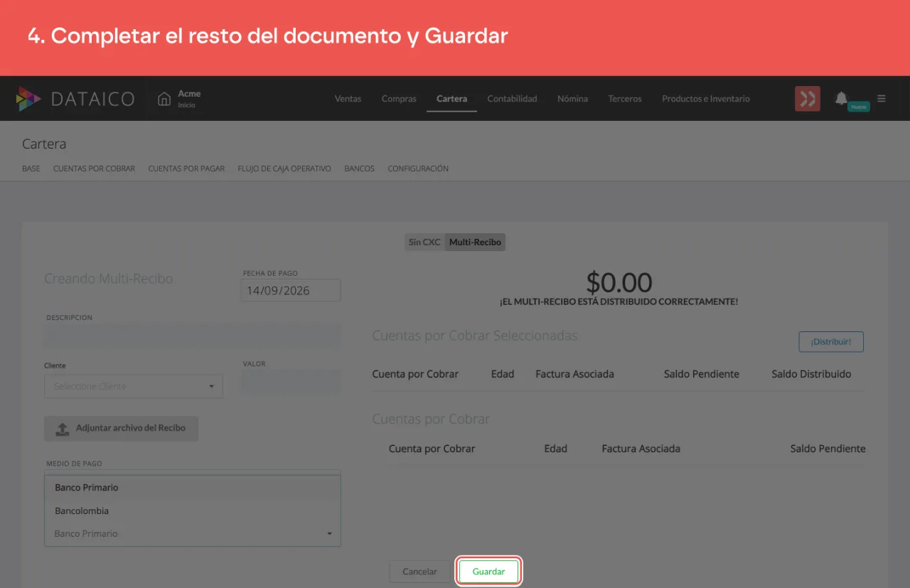910x588 pixels.
Task: Click the Acme Inicio company label
Action: point(189,99)
